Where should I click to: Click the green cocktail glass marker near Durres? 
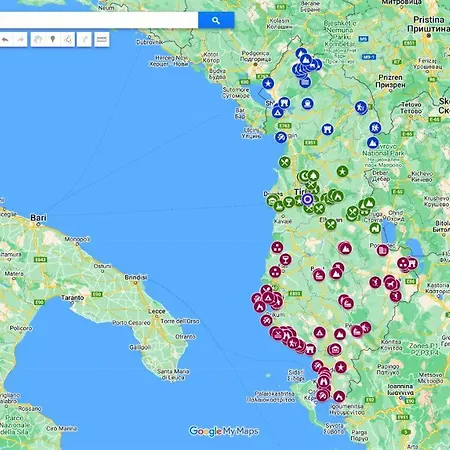pos(289,201)
